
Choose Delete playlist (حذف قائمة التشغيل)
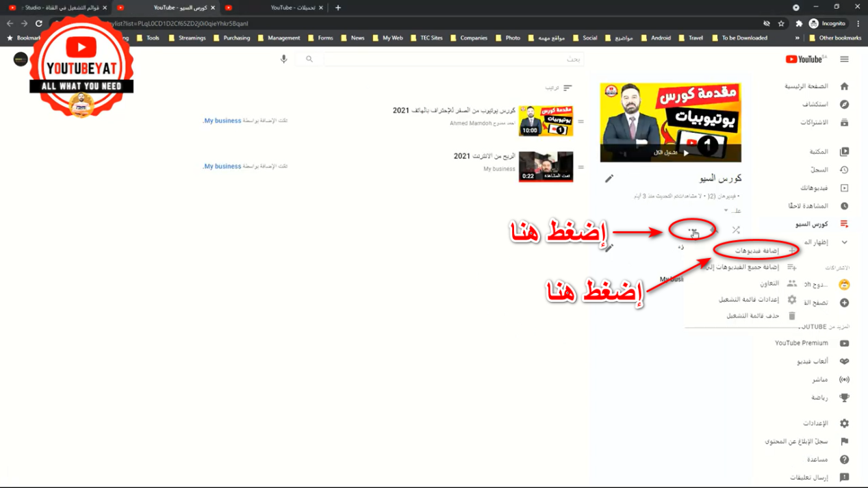click(752, 316)
